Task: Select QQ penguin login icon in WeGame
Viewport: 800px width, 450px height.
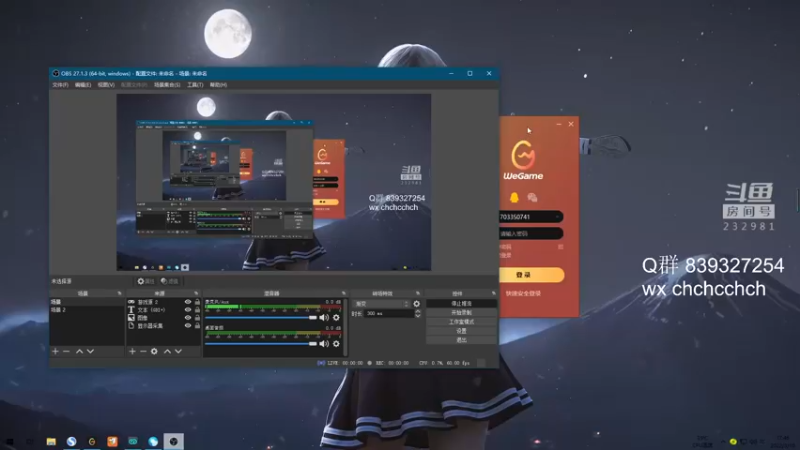Action: pos(514,197)
